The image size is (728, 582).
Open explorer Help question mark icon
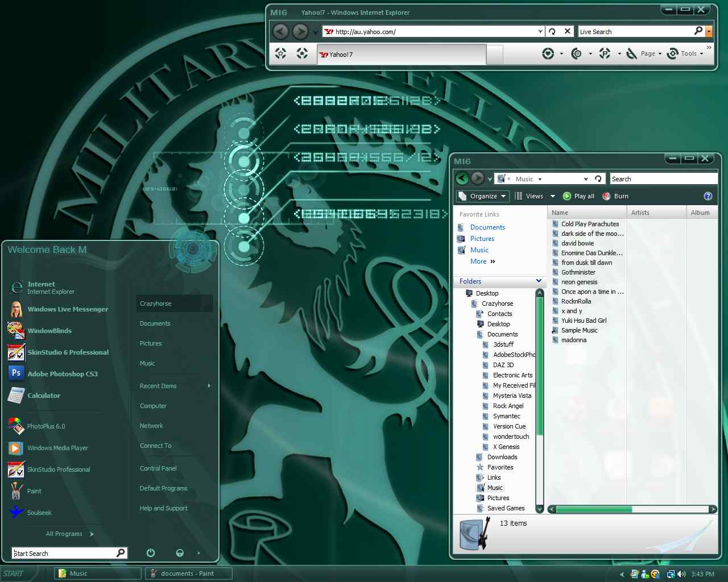[x=708, y=196]
